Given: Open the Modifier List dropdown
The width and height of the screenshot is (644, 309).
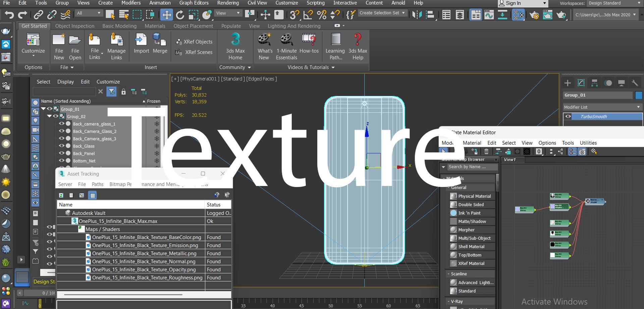Looking at the screenshot, I should click(x=602, y=107).
